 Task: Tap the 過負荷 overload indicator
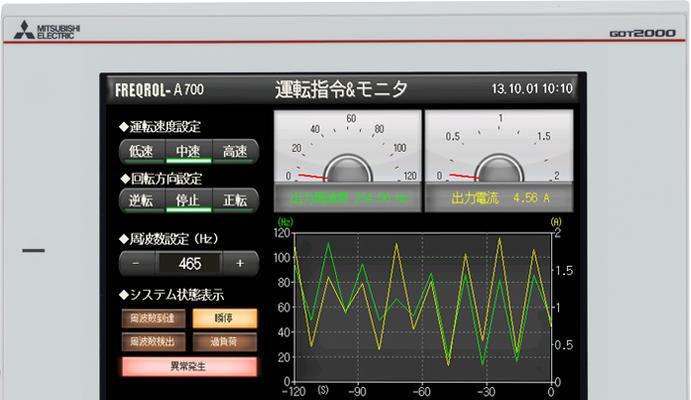tap(225, 341)
